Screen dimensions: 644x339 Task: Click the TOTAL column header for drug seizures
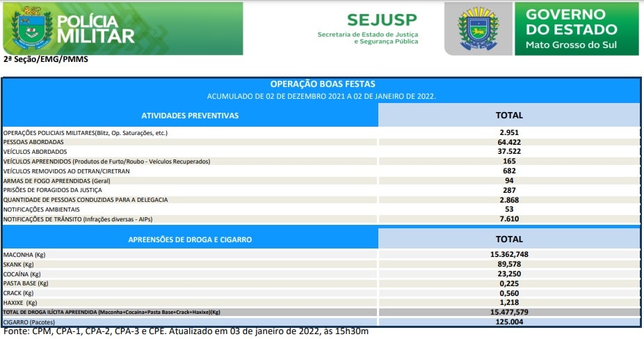pos(508,239)
